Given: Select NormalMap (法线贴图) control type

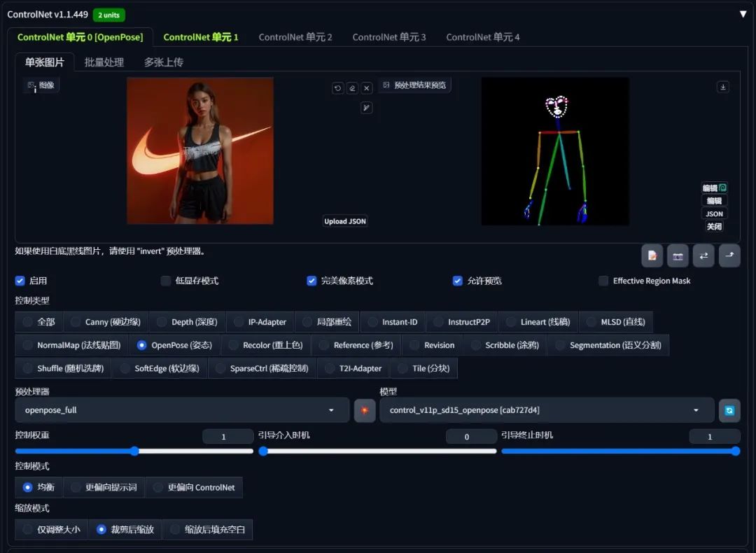Looking at the screenshot, I should [x=71, y=344].
